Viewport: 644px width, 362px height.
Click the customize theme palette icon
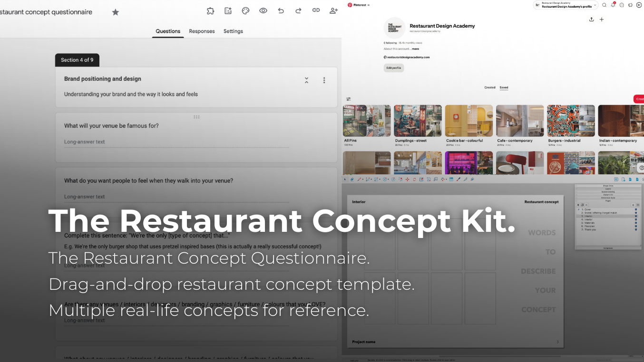[245, 10]
